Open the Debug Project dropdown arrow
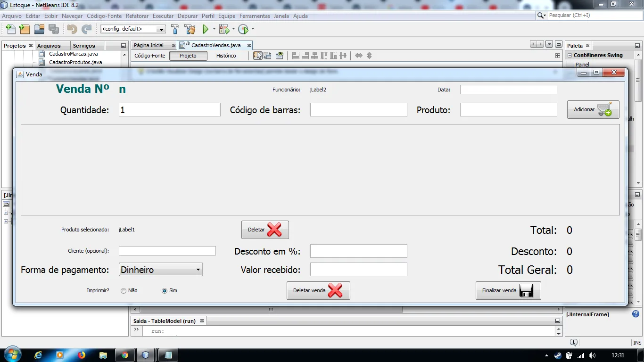644x362 pixels. coord(233,29)
